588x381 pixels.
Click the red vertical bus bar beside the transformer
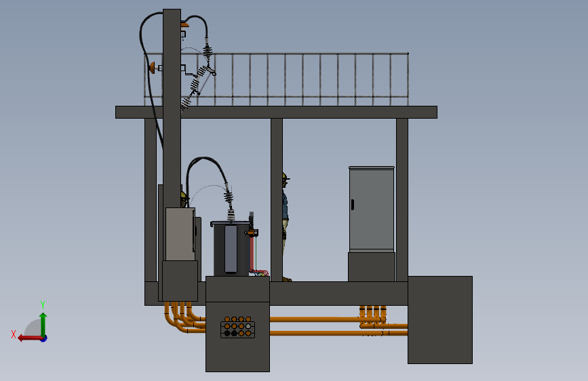click(252, 253)
